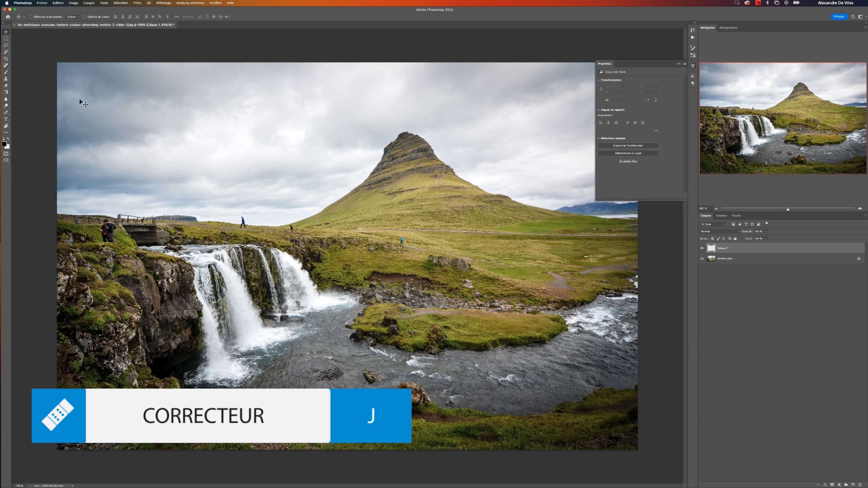Select the Clone Stamp tool
868x488 pixels.
coord(6,79)
